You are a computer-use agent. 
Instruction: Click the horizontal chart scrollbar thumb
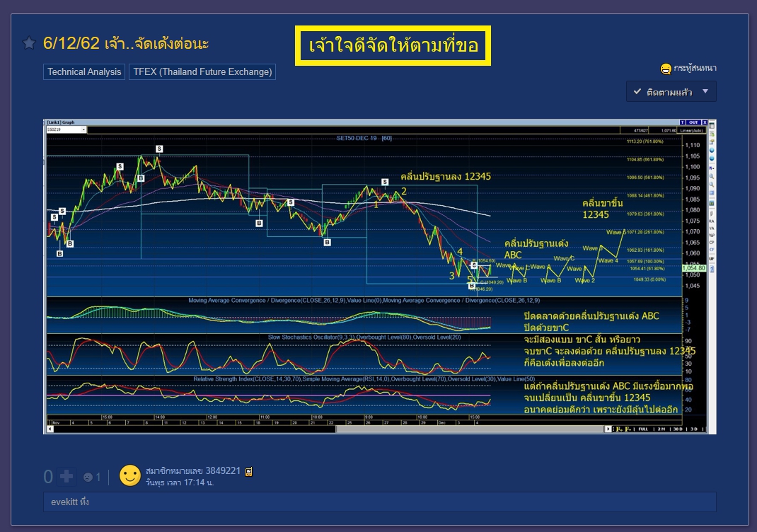point(470,429)
